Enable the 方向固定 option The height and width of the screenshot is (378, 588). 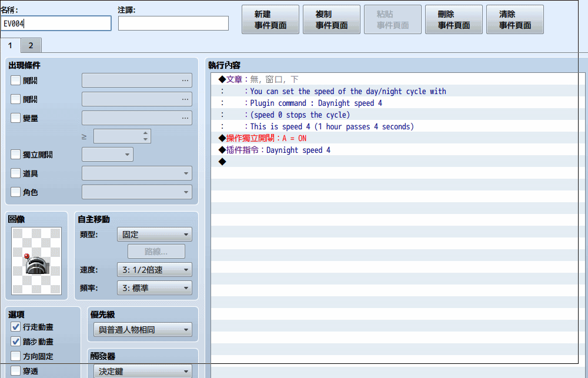tap(15, 356)
